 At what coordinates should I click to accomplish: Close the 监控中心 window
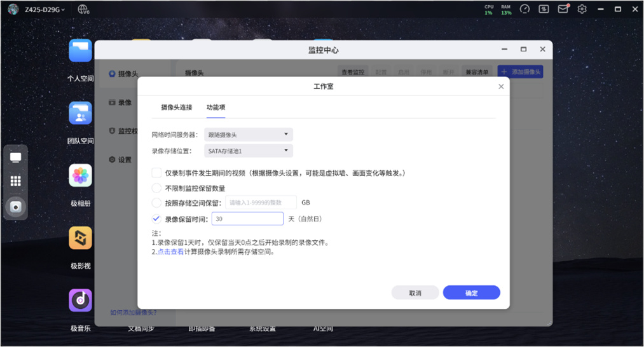[542, 50]
